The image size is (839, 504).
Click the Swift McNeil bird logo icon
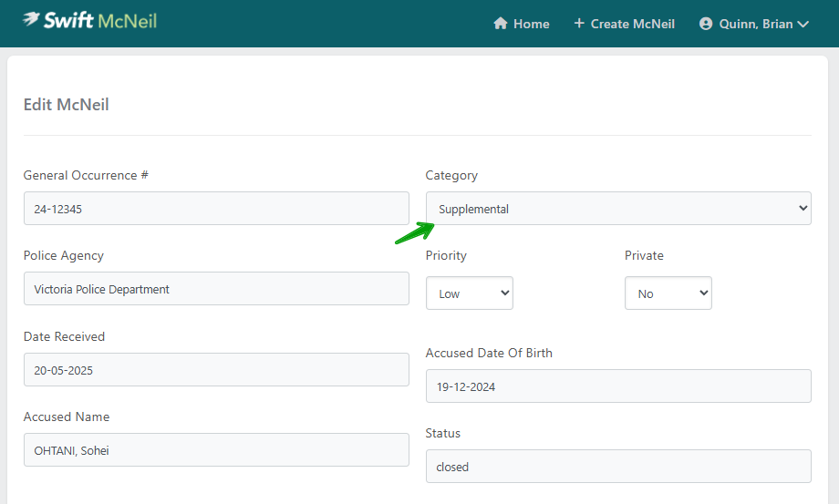pos(31,19)
